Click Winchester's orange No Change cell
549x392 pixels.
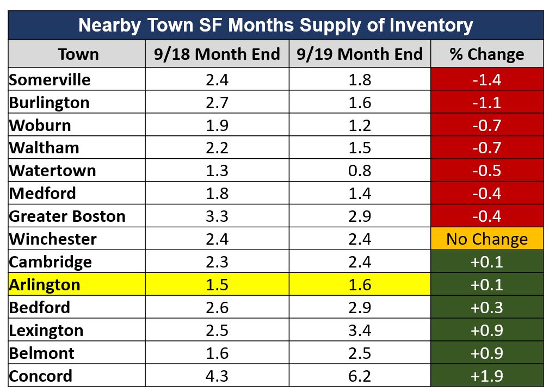[486, 239]
